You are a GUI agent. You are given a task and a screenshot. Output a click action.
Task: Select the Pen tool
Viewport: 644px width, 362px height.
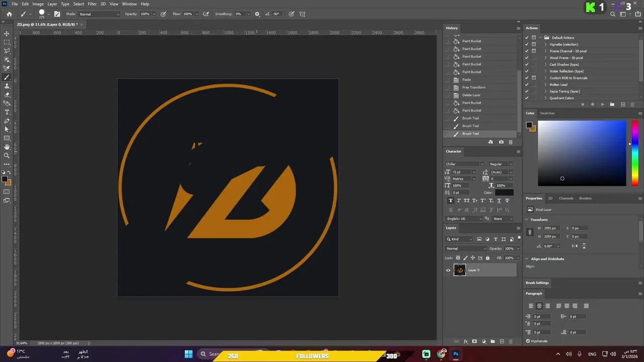click(7, 121)
